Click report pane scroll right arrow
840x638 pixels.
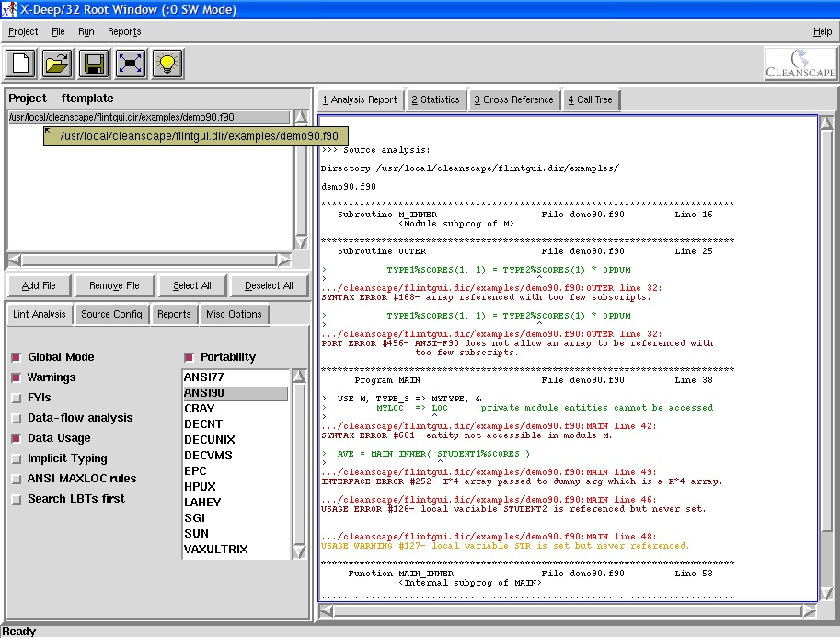pyautogui.click(x=809, y=610)
